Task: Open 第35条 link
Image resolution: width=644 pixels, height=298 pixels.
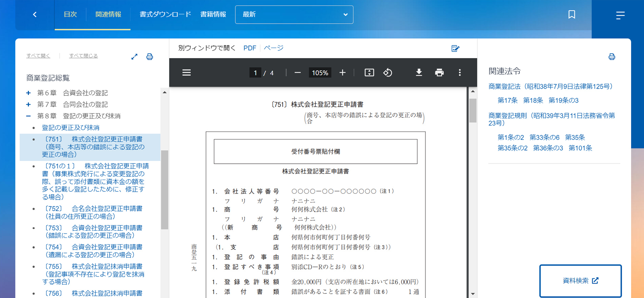Action: (575, 137)
